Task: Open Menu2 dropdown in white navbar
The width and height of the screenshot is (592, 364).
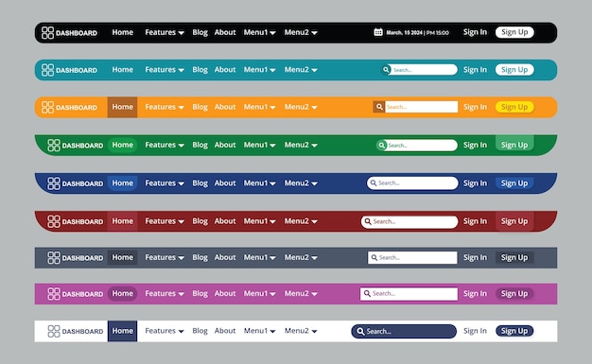Action: [x=301, y=331]
